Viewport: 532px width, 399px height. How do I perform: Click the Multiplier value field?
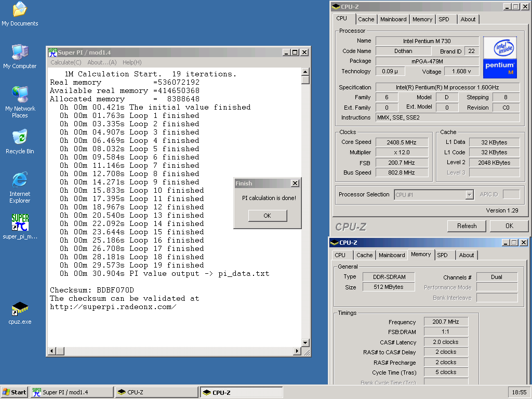pyautogui.click(x=402, y=152)
